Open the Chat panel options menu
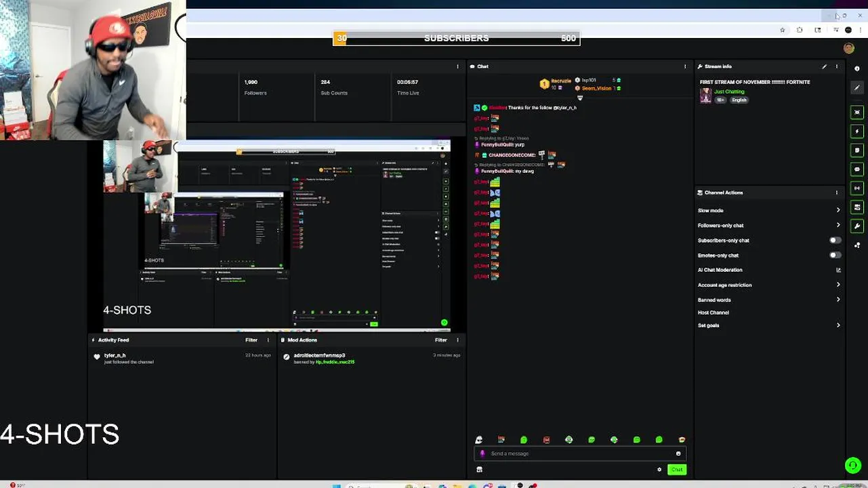 685,66
